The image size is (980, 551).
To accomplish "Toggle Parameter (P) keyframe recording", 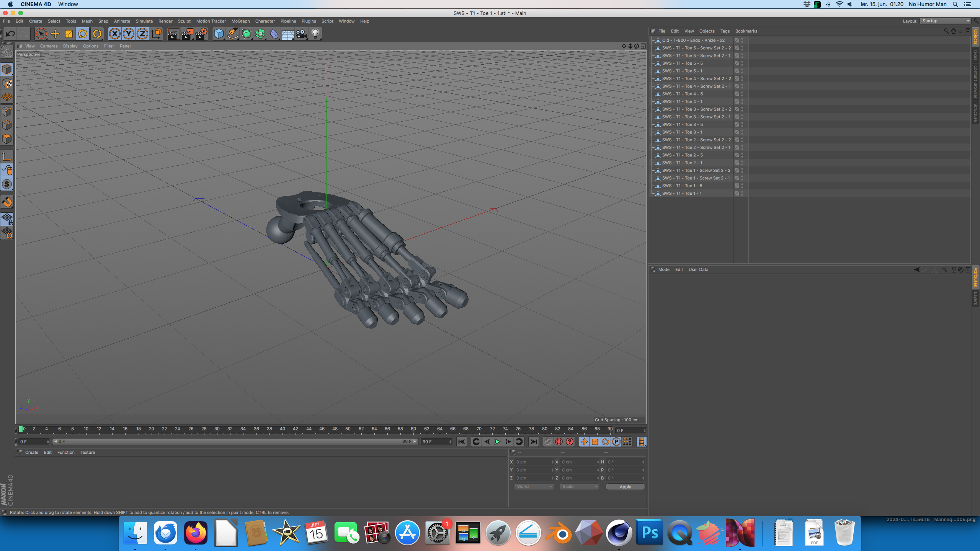I will pyautogui.click(x=616, y=442).
